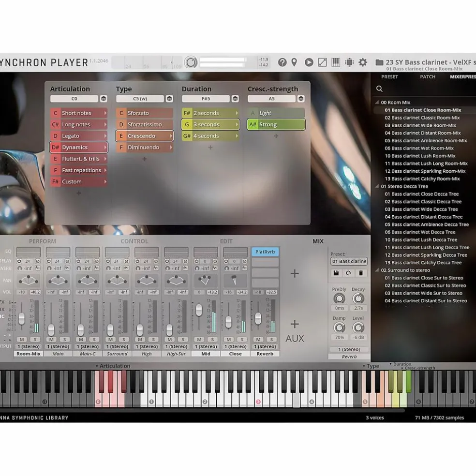Viewport: 476px width, 476px height.
Task: Click the Type dimension layers stack icon
Action: (x=169, y=99)
